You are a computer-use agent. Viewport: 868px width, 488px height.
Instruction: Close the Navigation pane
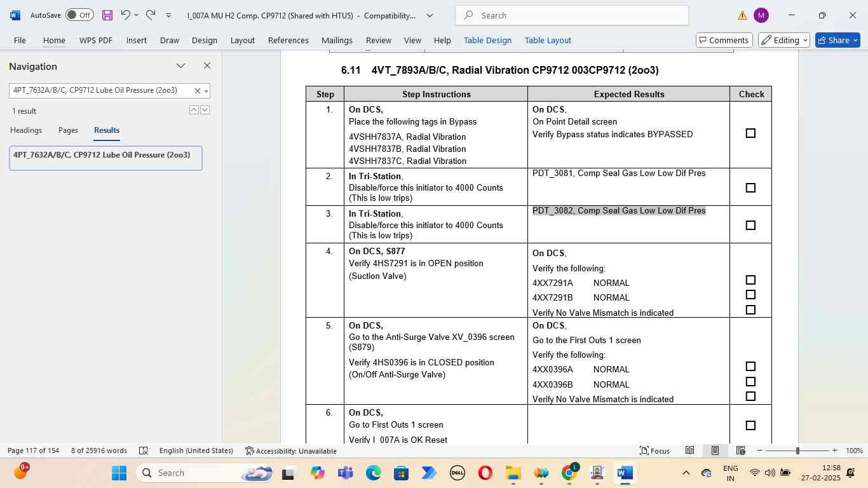(207, 65)
